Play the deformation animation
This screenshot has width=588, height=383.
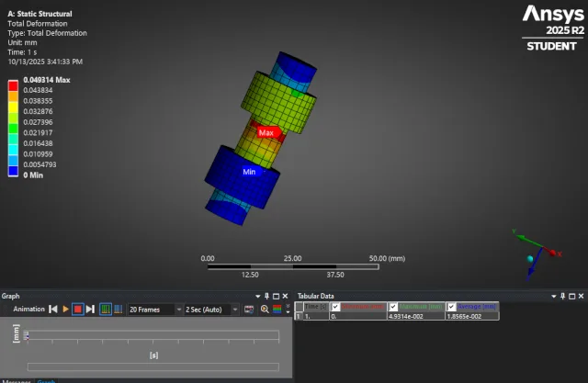[65, 310]
